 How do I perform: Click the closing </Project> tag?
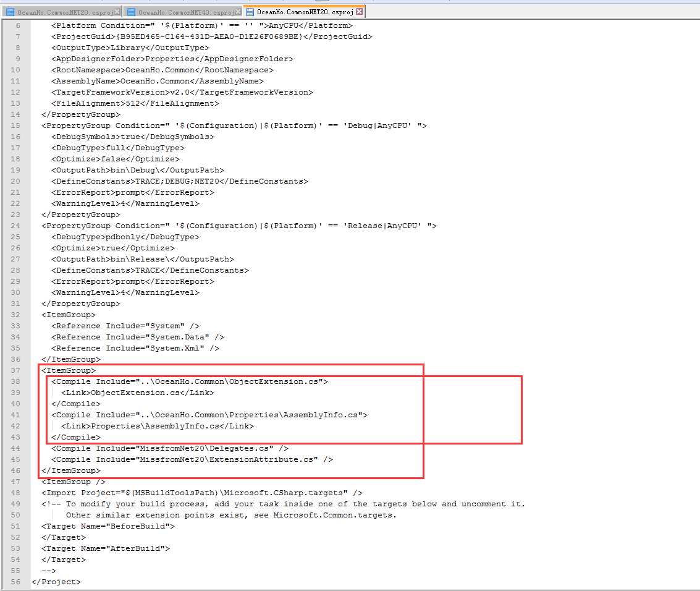(x=56, y=582)
